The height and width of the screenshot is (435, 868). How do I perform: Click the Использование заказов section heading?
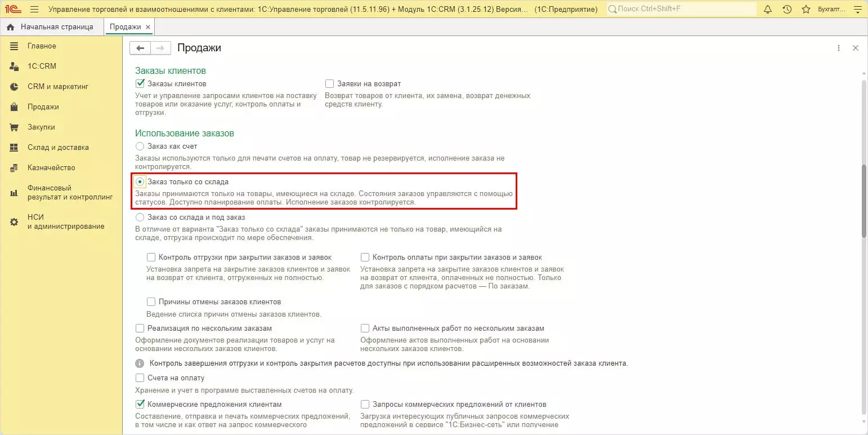click(x=185, y=134)
